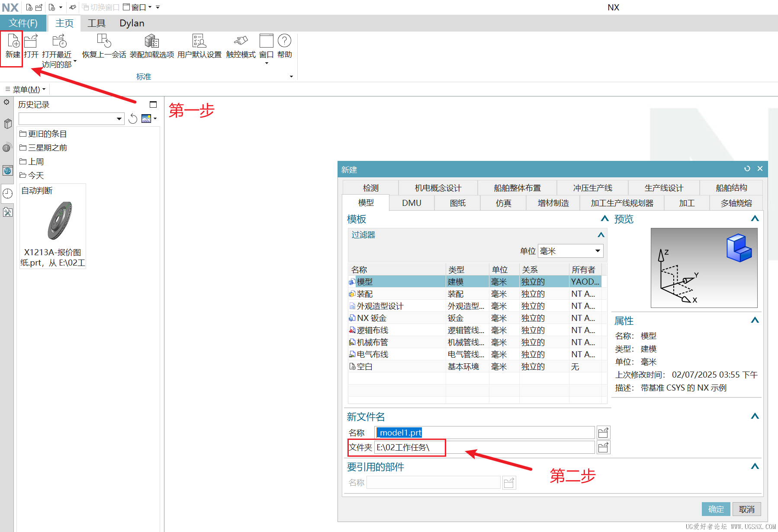Open User Default Settings (用户默认设置)
This screenshot has height=532, width=778.
click(199, 42)
